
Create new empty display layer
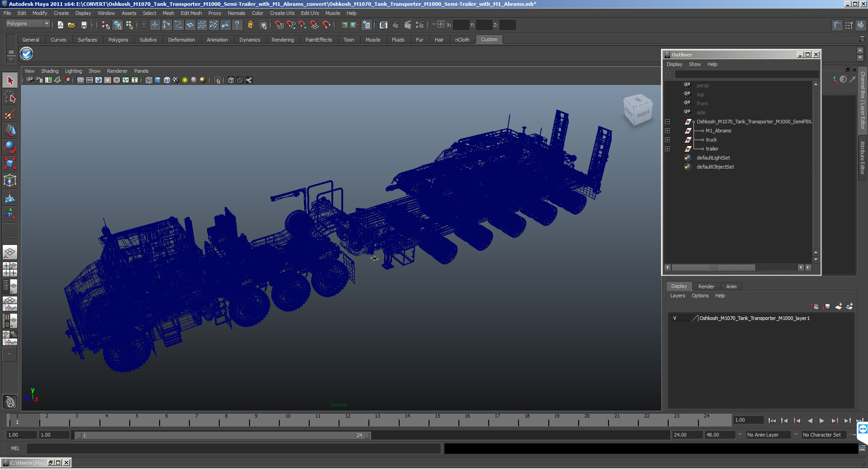[838, 306]
